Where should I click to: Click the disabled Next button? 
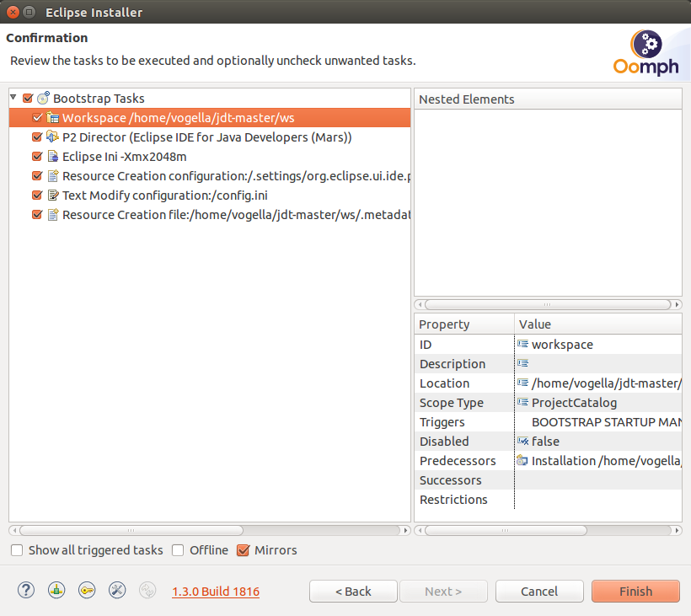443,591
